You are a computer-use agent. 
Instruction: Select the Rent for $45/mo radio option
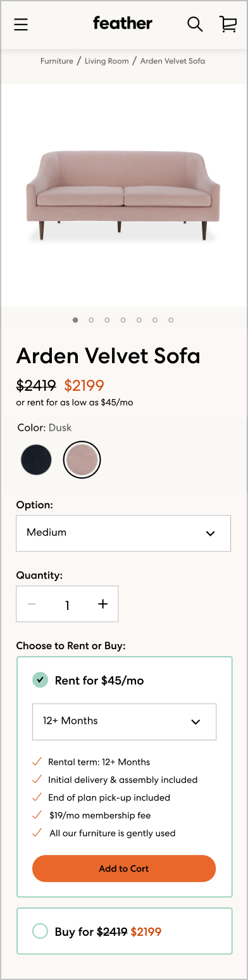40,680
